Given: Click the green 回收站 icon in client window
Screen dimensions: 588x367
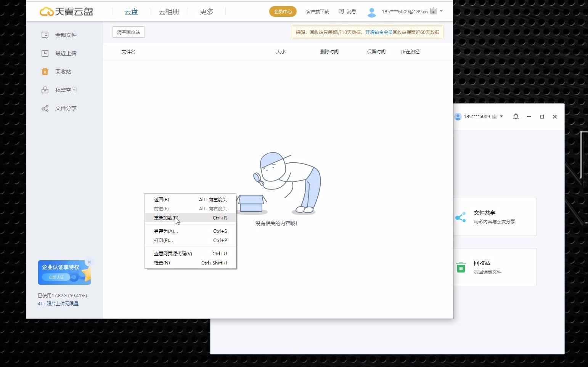Looking at the screenshot, I should (461, 267).
